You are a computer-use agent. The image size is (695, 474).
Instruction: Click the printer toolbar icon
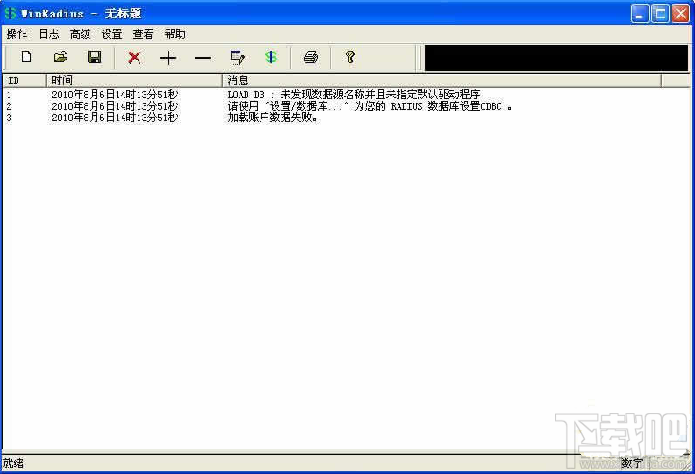pos(311,57)
